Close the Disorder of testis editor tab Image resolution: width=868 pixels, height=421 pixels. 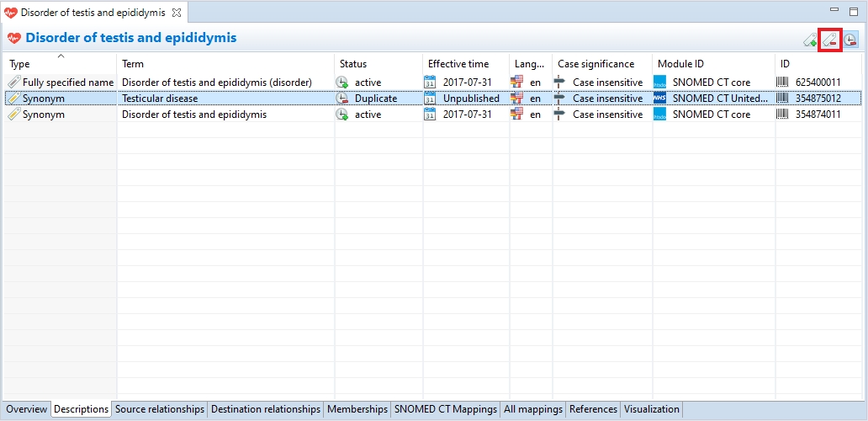(x=177, y=13)
